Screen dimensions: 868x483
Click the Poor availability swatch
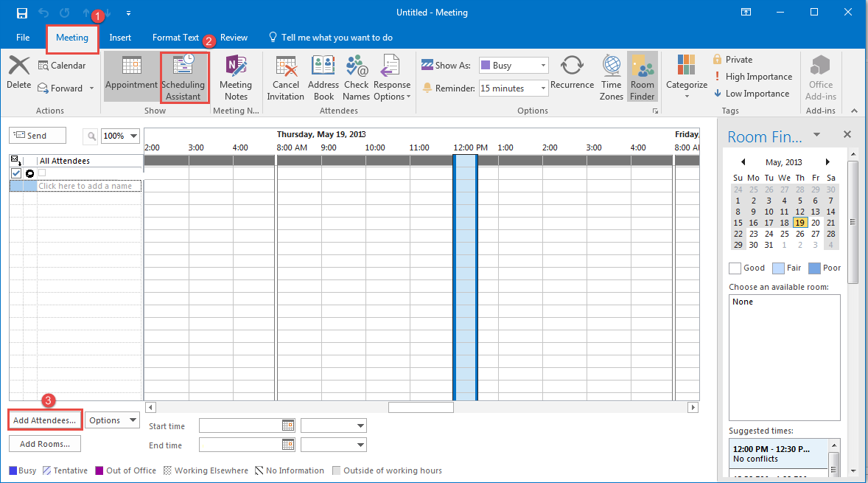(814, 268)
